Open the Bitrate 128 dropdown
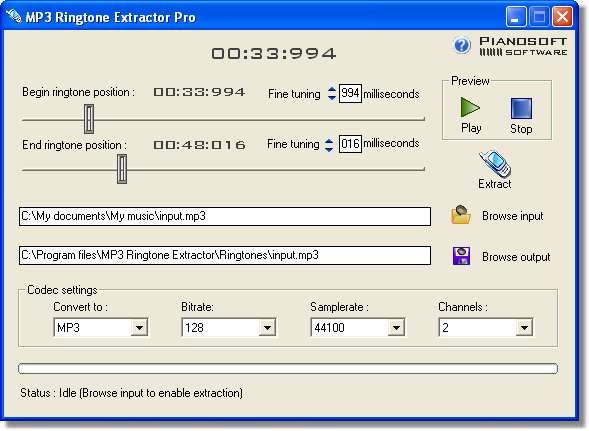The height and width of the screenshot is (431, 589). (x=267, y=328)
